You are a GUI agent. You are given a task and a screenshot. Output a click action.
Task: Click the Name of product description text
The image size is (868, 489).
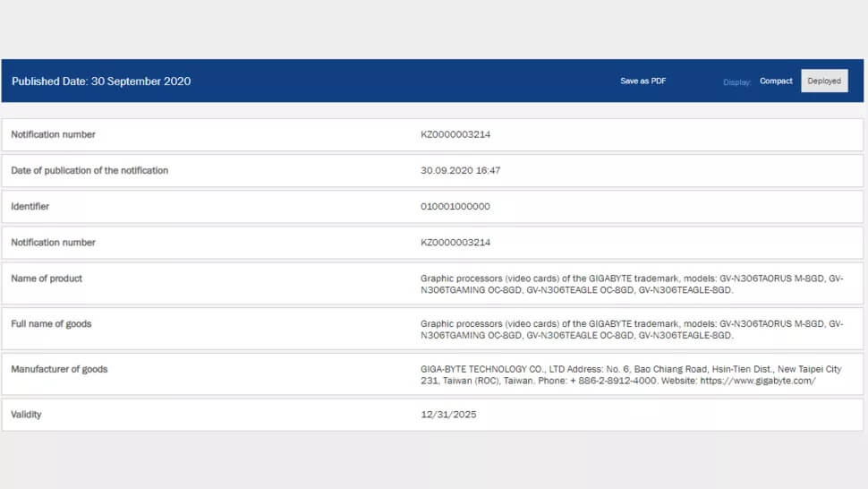point(632,284)
